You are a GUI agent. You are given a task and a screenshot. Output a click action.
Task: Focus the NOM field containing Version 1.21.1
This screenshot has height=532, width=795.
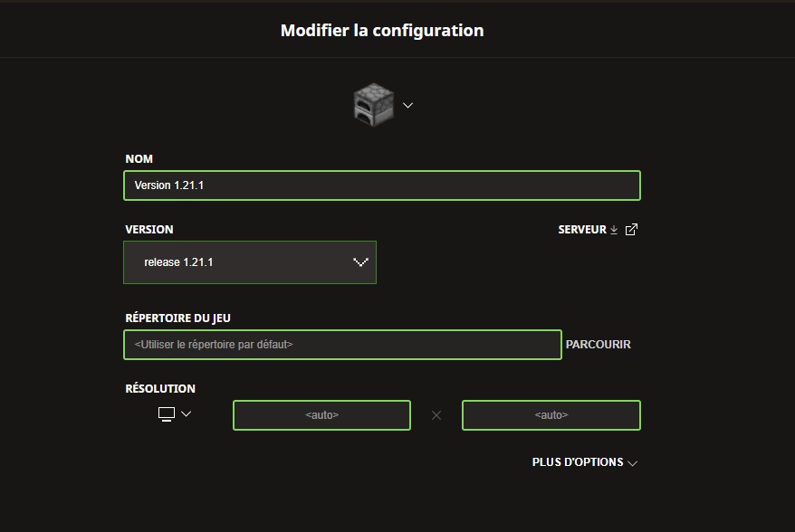[382, 185]
